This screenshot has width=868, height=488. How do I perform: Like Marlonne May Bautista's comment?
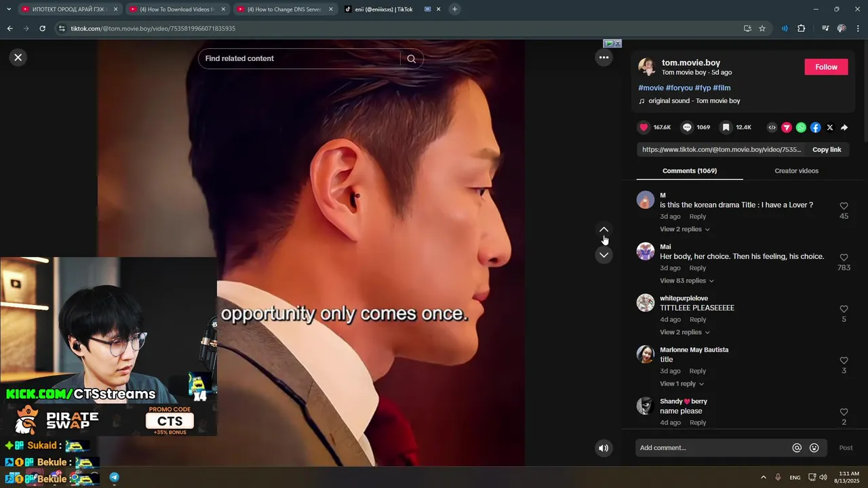(x=844, y=361)
